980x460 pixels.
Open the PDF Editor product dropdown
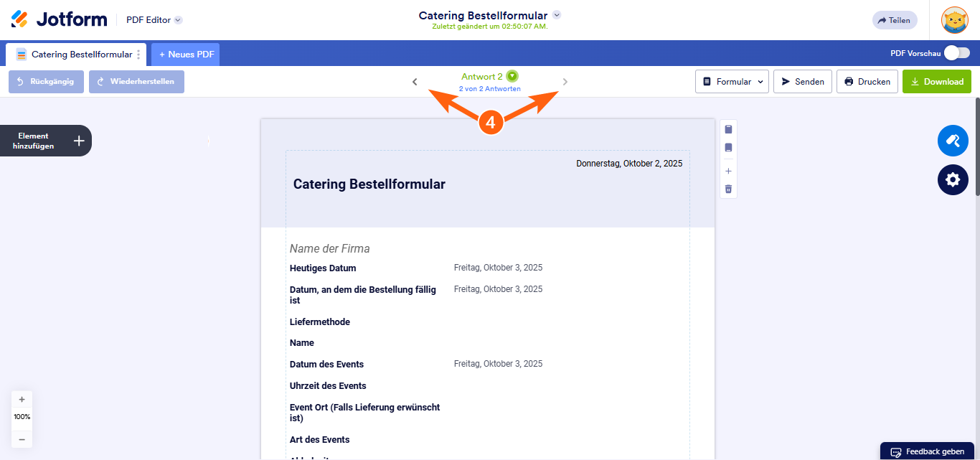point(178,20)
